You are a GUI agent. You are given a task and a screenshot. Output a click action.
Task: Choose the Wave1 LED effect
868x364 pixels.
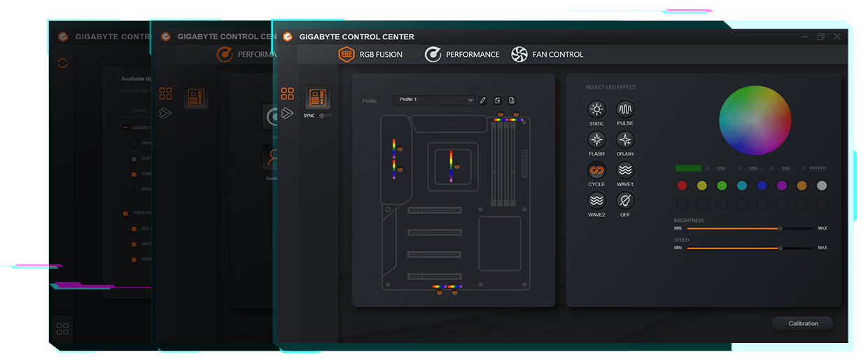click(x=625, y=170)
